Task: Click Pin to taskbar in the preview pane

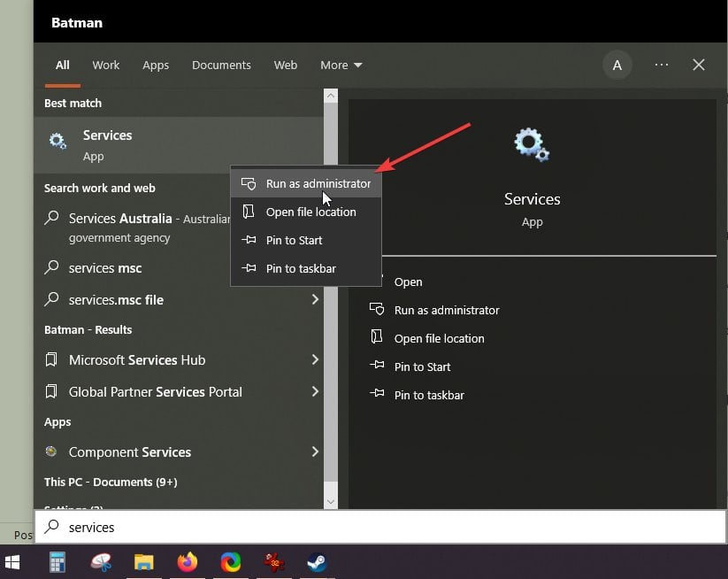Action: click(x=429, y=395)
